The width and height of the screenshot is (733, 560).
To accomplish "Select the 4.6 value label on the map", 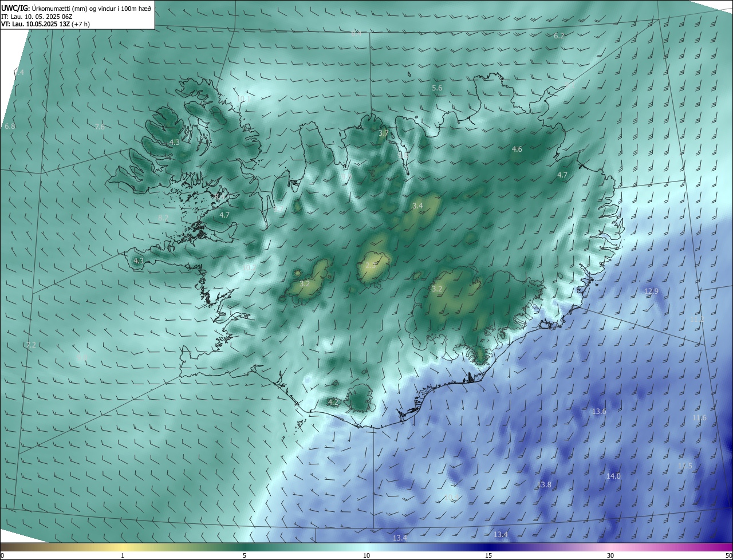I will (517, 149).
